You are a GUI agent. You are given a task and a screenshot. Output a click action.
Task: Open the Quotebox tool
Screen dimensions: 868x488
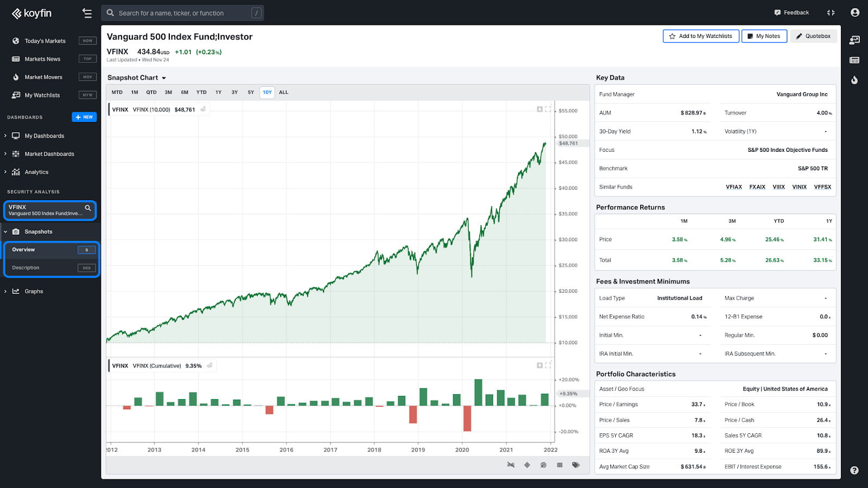813,36
